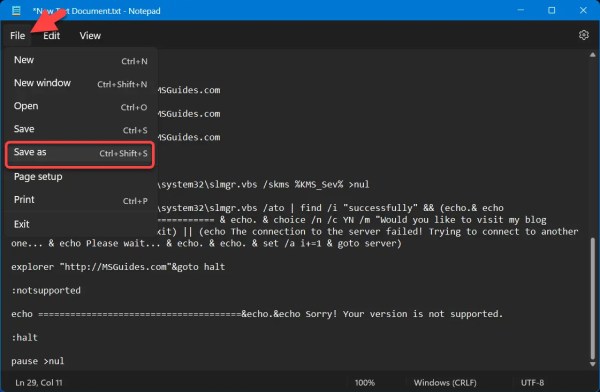Click Exit in the File menu
The height and width of the screenshot is (392, 600).
(x=80, y=224)
